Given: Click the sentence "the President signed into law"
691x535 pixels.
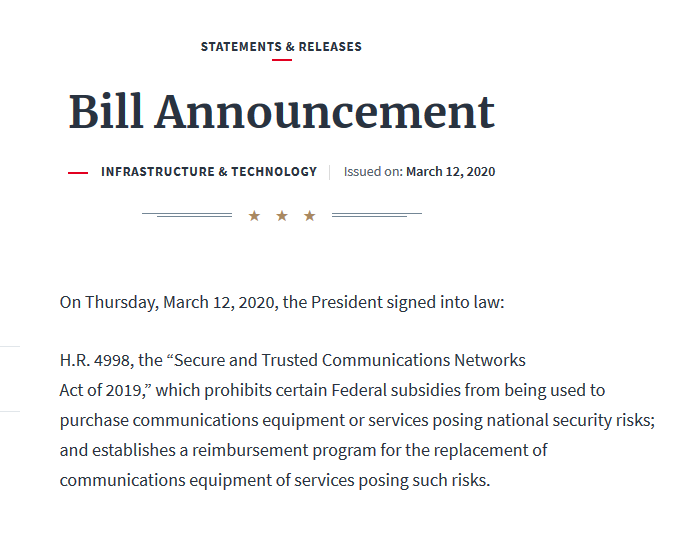Looking at the screenshot, I should coord(394,302).
